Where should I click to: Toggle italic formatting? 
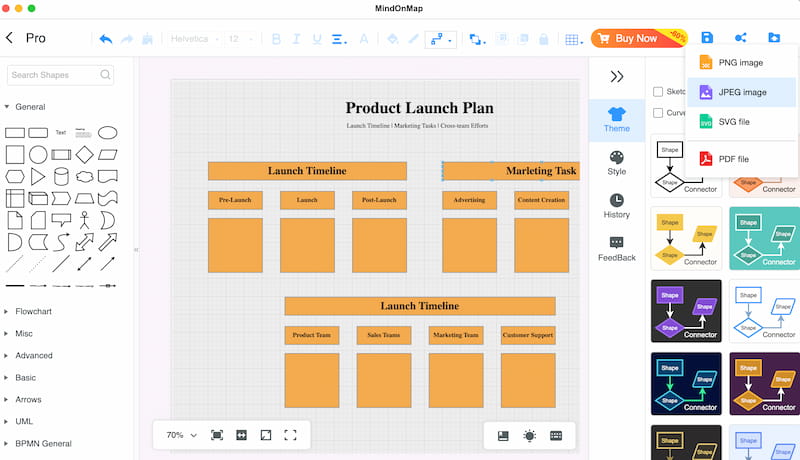(296, 39)
